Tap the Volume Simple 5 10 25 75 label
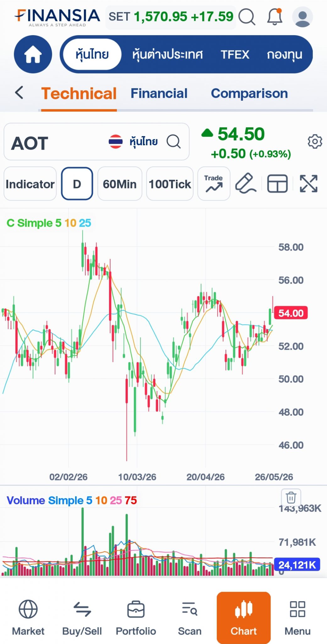The height and width of the screenshot is (644, 327). (72, 500)
